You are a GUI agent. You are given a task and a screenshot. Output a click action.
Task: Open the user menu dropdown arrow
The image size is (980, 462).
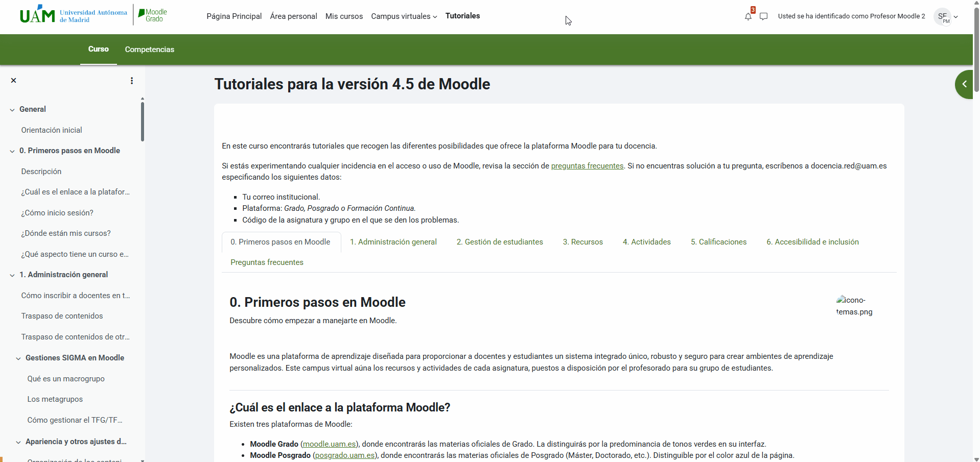[x=956, y=17]
